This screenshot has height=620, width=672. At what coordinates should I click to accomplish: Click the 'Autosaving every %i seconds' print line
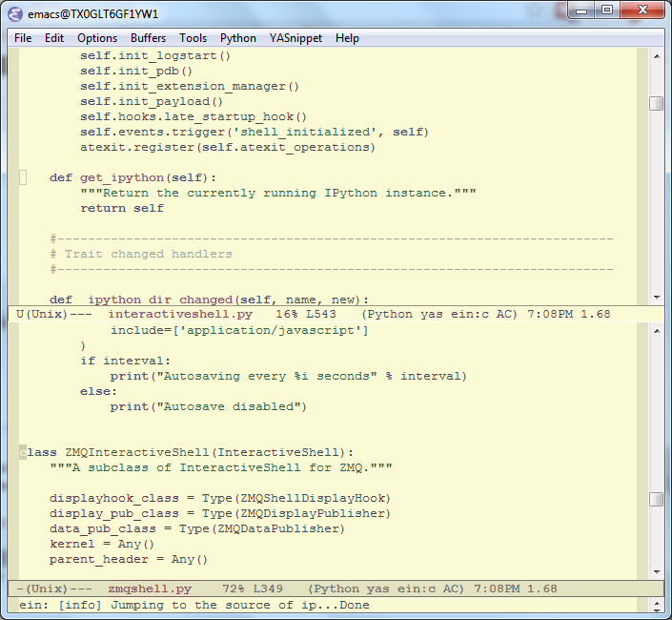pos(289,377)
